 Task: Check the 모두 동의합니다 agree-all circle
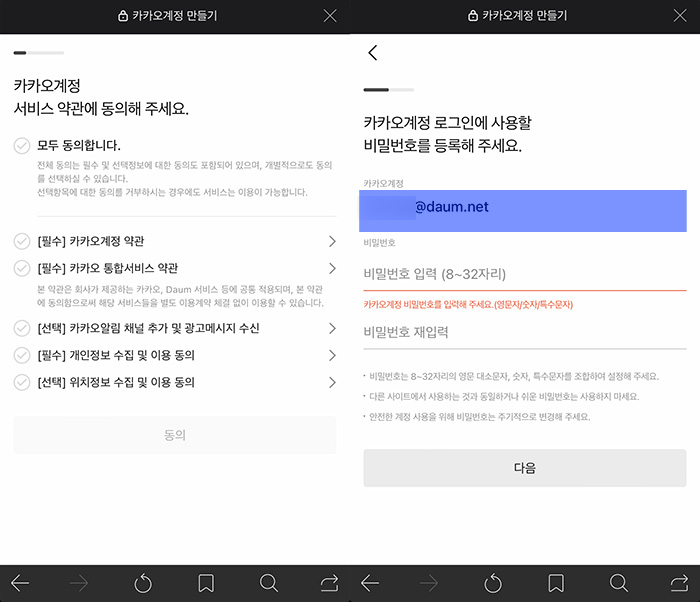pyautogui.click(x=22, y=146)
